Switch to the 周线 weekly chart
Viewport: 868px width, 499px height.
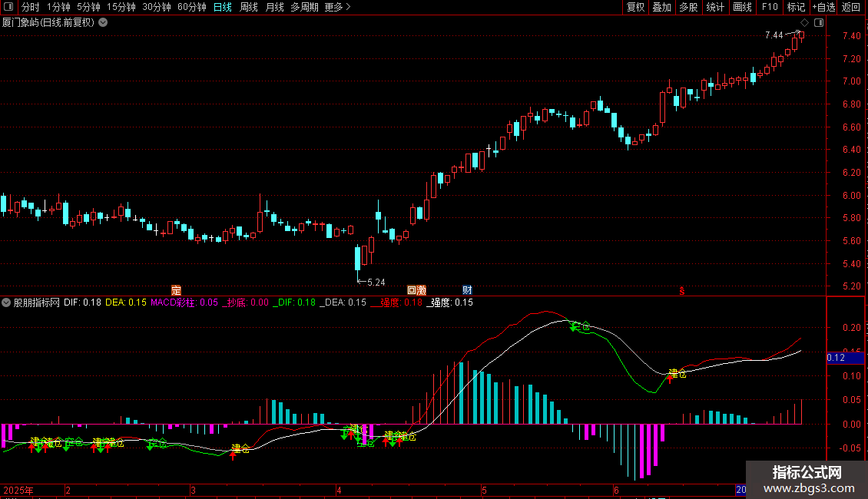pos(249,7)
